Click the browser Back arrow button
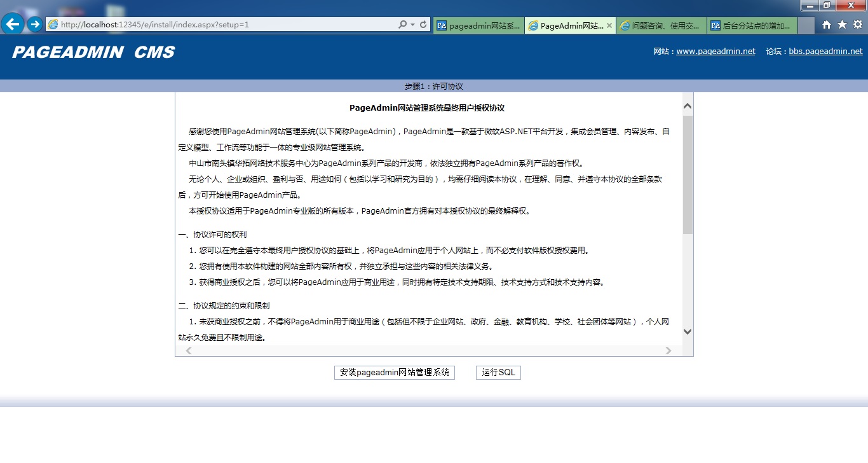 click(13, 24)
